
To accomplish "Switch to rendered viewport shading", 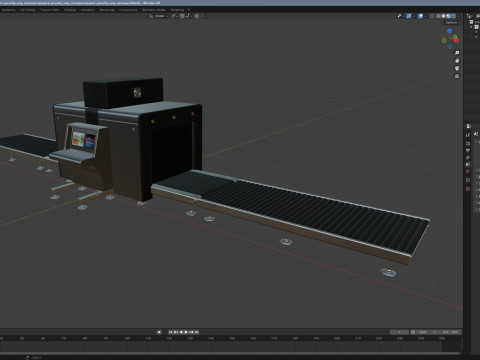I will 454,16.
